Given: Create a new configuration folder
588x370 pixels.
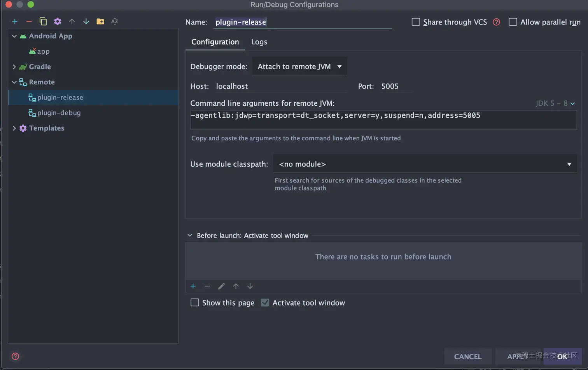Looking at the screenshot, I should 100,21.
